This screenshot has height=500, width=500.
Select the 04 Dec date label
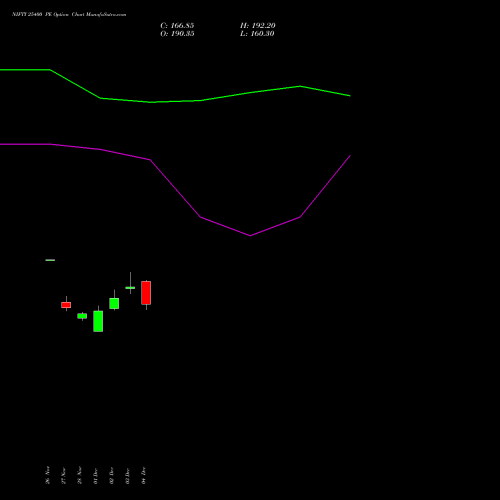pos(144,476)
